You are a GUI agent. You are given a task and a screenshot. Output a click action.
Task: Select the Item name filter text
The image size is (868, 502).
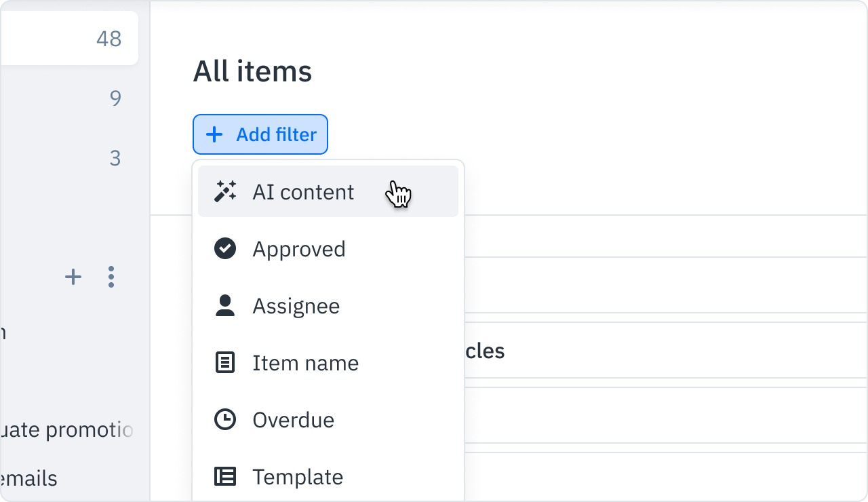pyautogui.click(x=306, y=363)
